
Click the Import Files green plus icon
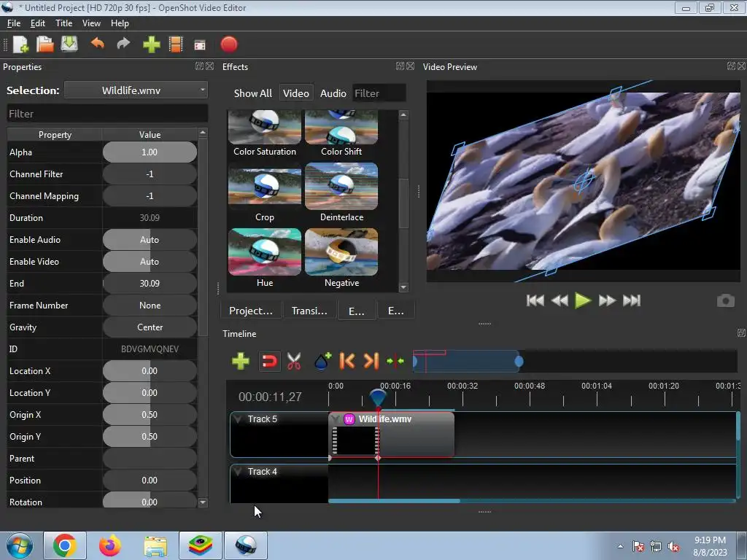click(x=151, y=45)
